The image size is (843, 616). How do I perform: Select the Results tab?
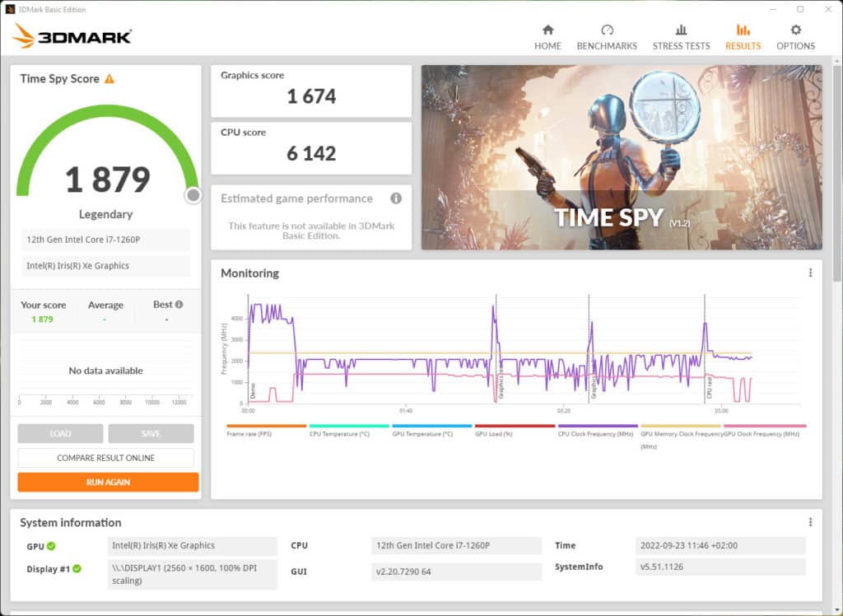click(743, 37)
